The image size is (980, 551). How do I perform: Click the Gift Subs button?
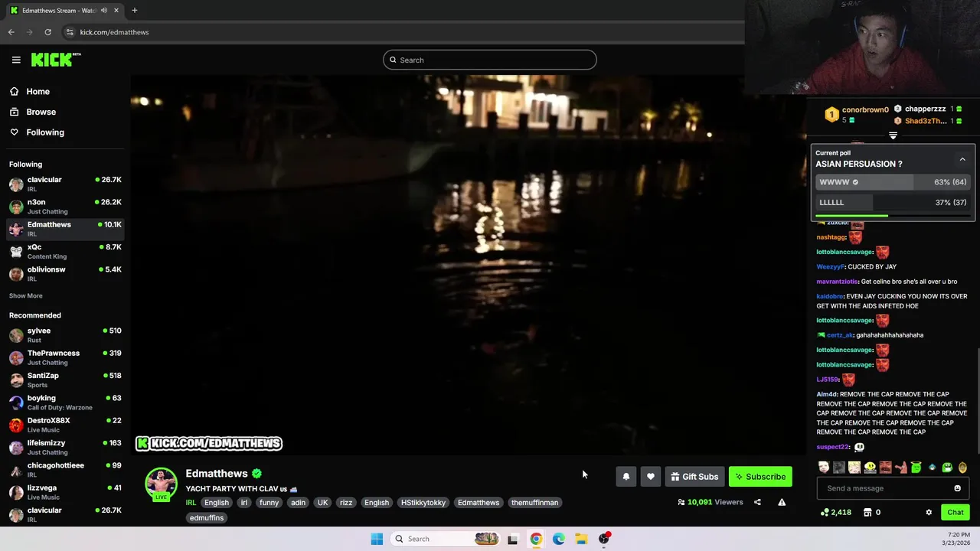pos(694,477)
